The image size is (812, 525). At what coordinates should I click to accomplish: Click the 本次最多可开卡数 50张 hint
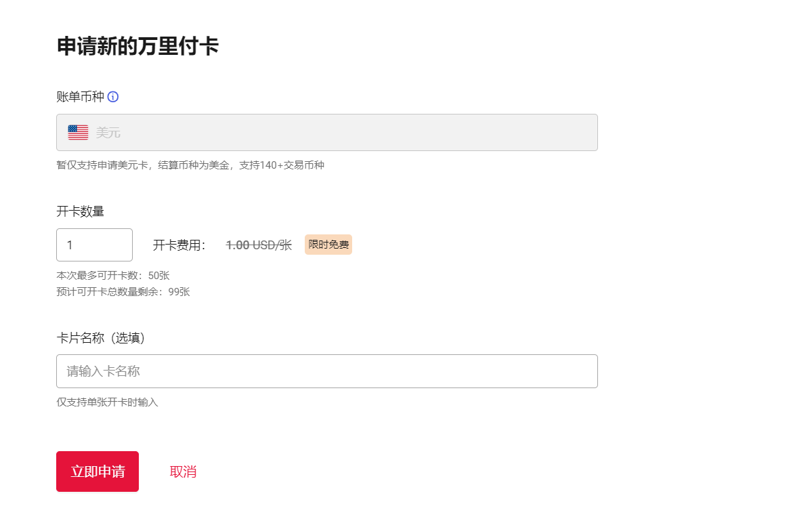coord(112,276)
